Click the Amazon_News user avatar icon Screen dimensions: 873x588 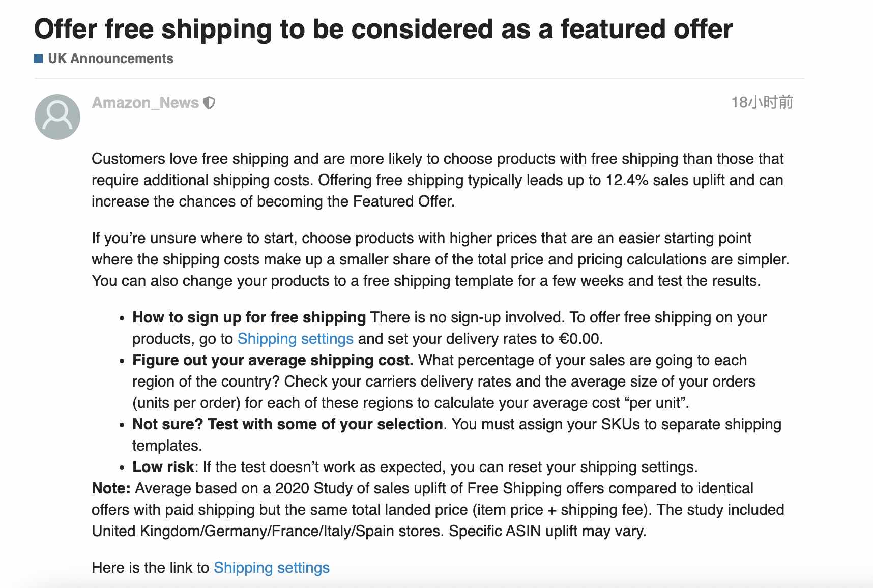[57, 117]
